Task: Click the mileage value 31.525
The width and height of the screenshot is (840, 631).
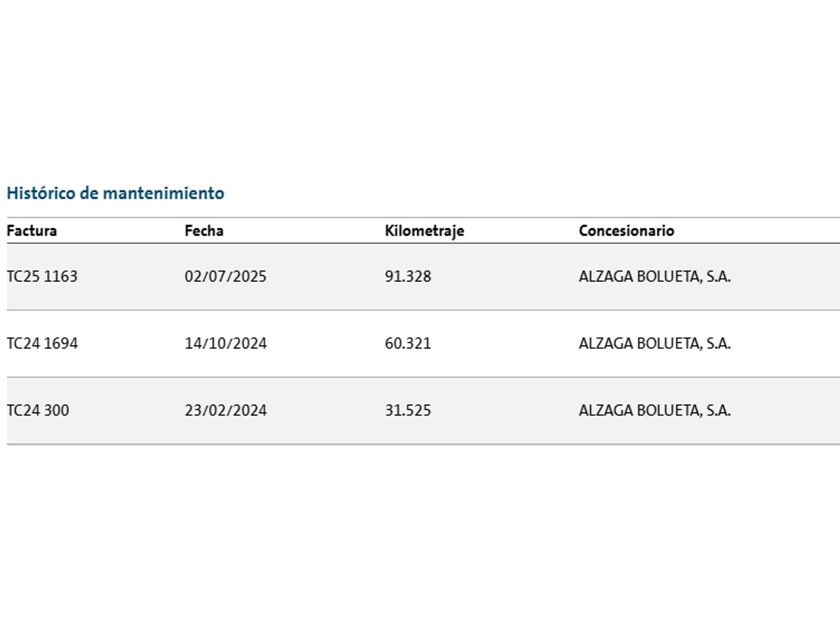Action: click(408, 411)
